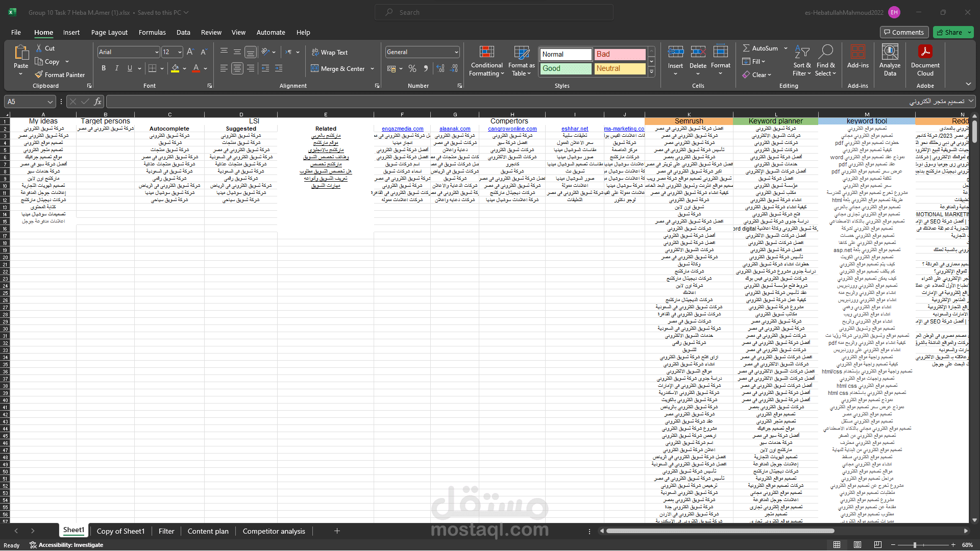The image size is (980, 551).
Task: Click Accessibility: Investigate in status bar
Action: click(x=66, y=545)
